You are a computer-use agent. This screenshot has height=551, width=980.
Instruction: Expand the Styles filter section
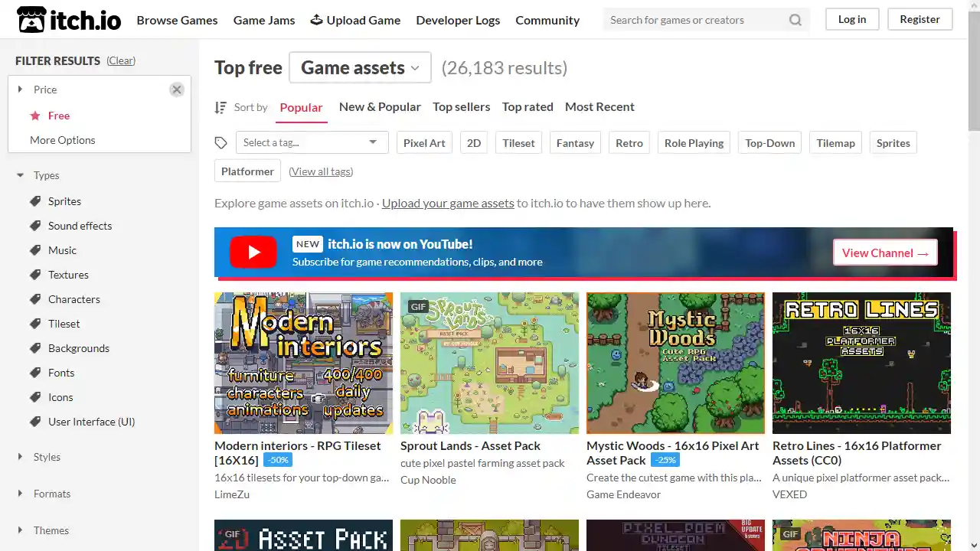click(47, 457)
